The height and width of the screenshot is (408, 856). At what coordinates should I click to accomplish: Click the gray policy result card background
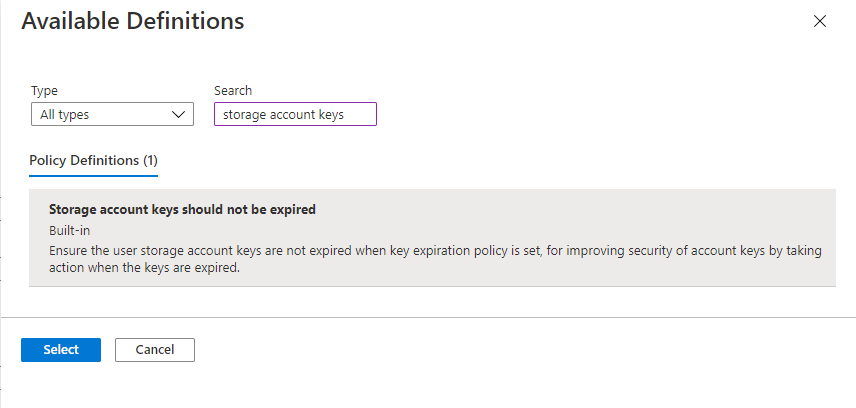pos(600,215)
